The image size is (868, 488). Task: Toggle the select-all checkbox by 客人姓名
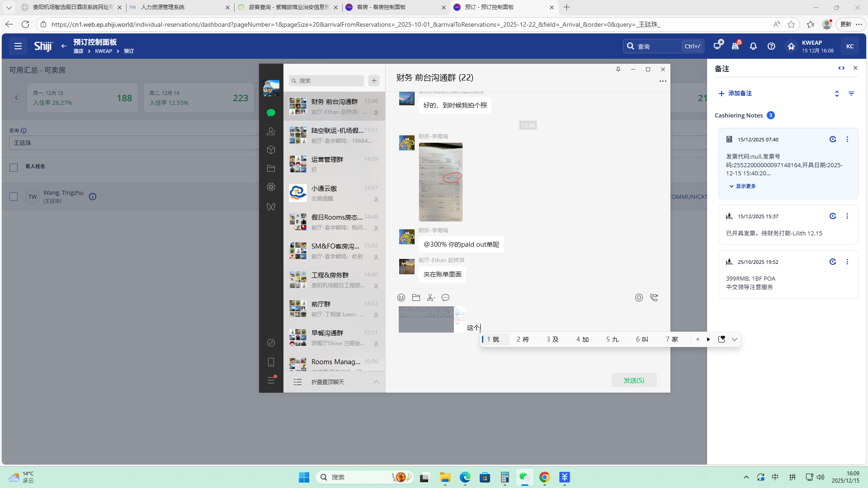[x=14, y=168]
